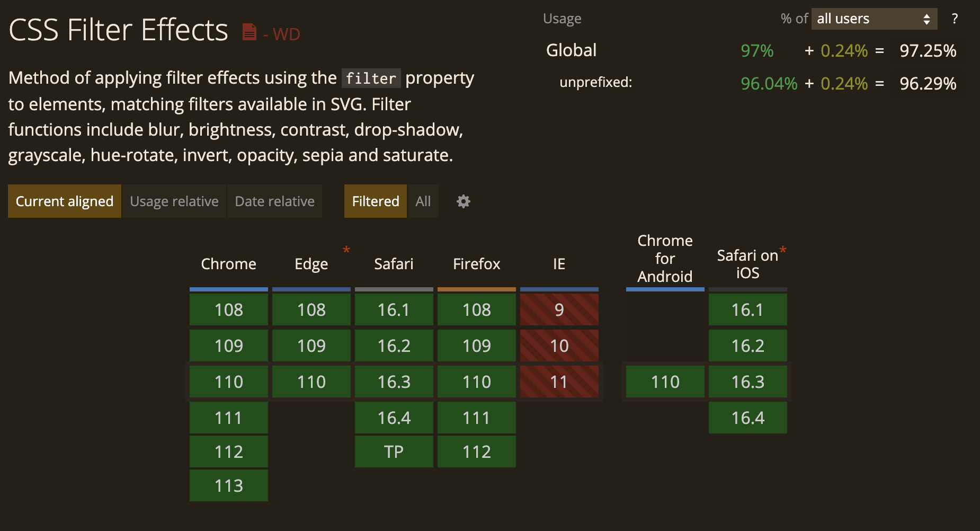This screenshot has height=531, width=980.
Task: Click the Chrome for Android 110 cell
Action: click(665, 382)
